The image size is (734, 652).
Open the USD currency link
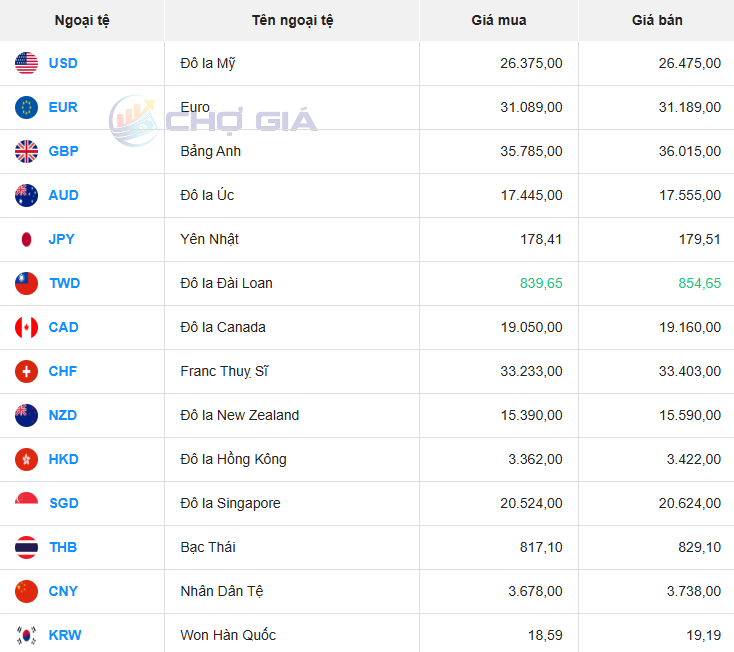(x=63, y=63)
